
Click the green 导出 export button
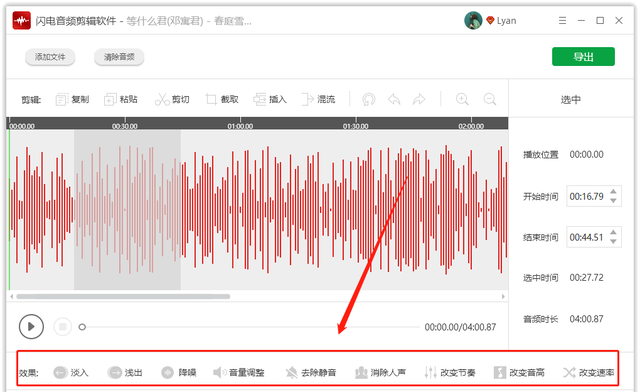point(583,56)
